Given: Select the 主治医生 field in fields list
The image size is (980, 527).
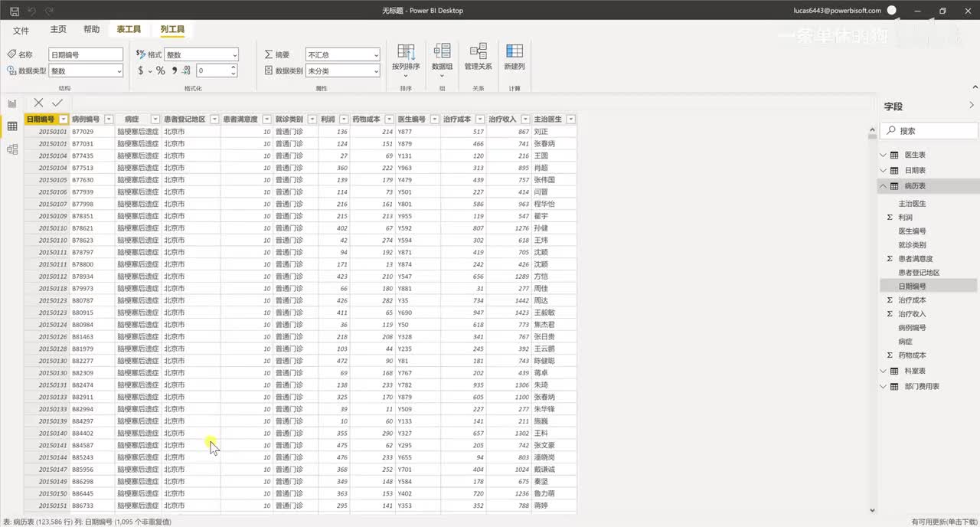Looking at the screenshot, I should coord(912,204).
